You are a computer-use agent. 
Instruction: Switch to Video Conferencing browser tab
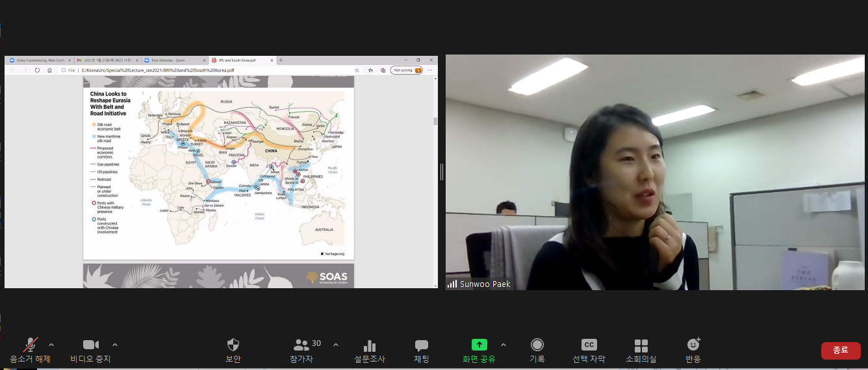coord(38,60)
